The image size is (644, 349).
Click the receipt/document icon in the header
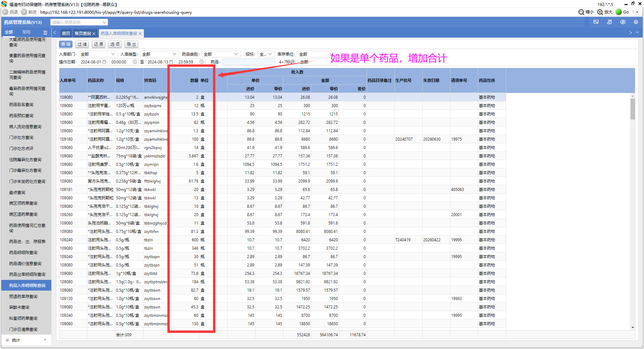tap(609, 22)
